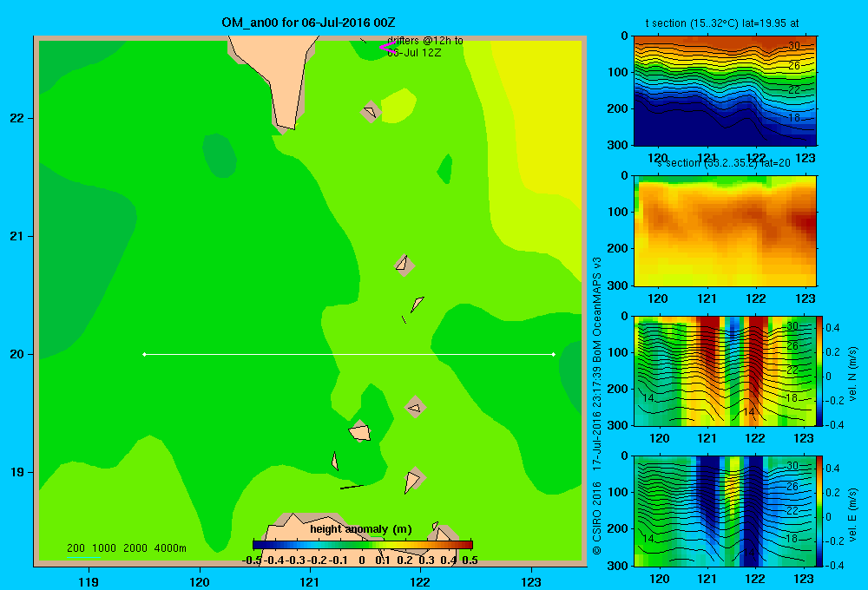Select the vel. E color scale bar
Image resolution: width=868 pixels, height=590 pixels.
point(819,511)
